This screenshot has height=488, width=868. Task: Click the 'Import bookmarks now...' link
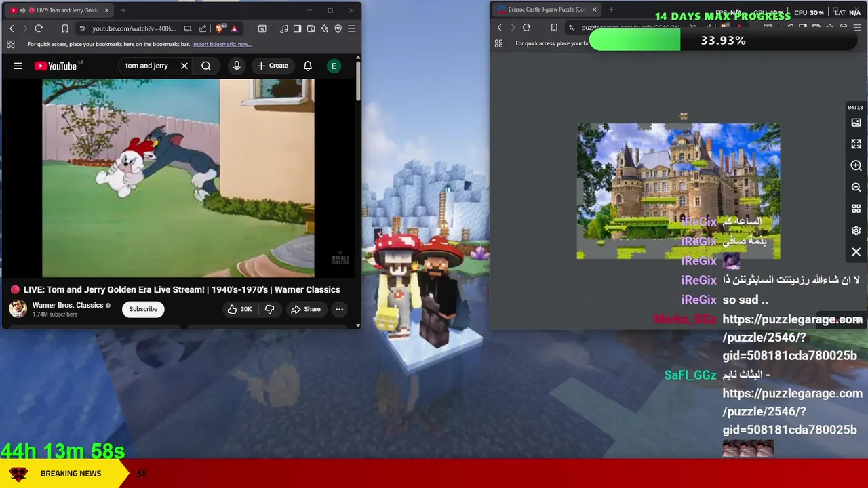pyautogui.click(x=222, y=44)
